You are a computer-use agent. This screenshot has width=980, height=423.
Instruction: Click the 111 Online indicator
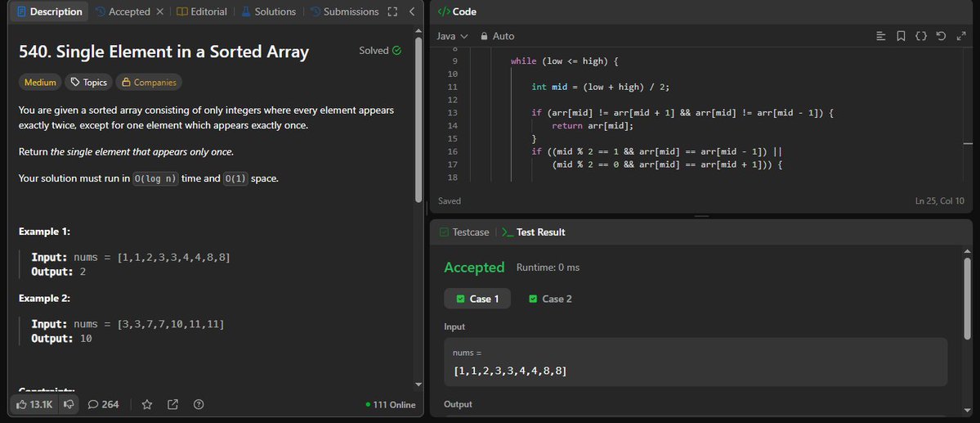pyautogui.click(x=391, y=405)
